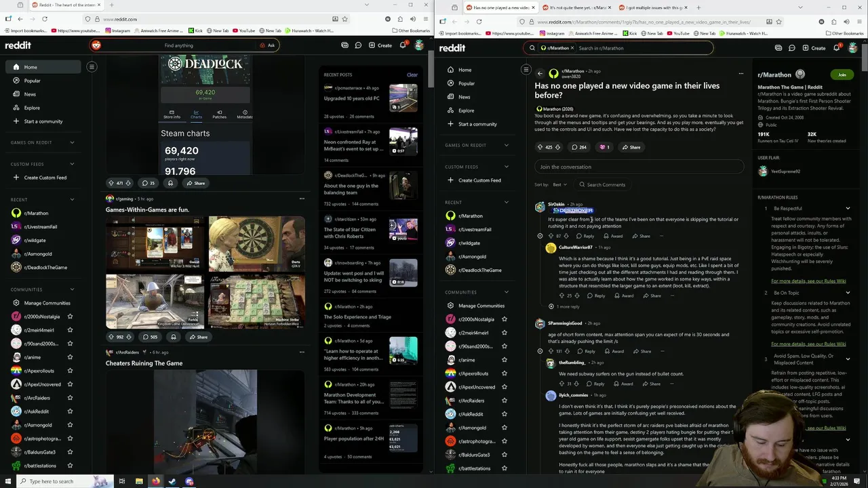Clear the Recent Posts list

412,75
